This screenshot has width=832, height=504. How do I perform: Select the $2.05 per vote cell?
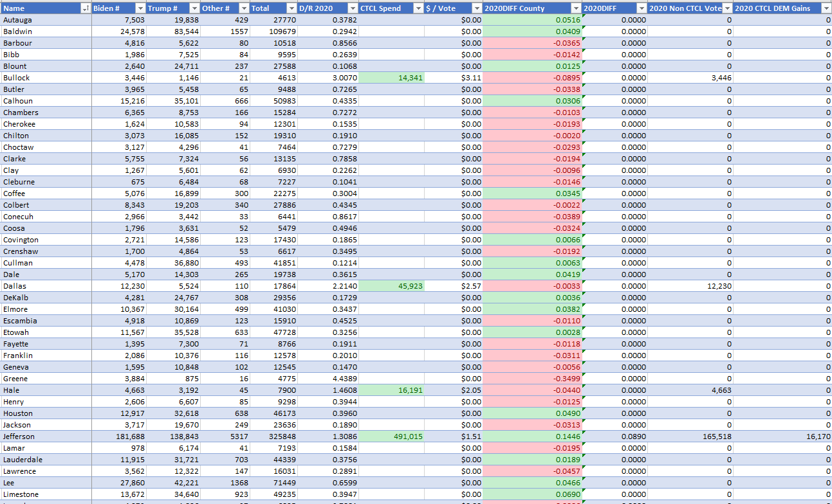[453, 390]
